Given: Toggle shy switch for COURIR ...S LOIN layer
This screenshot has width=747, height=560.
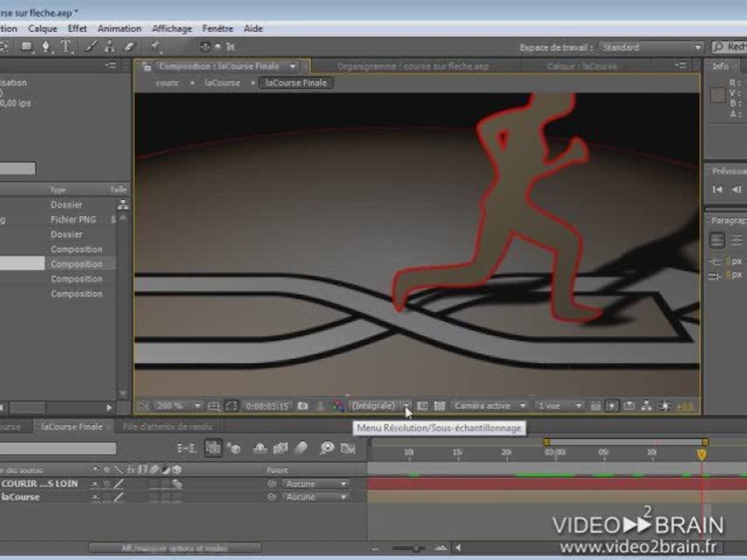Looking at the screenshot, I should click(95, 484).
